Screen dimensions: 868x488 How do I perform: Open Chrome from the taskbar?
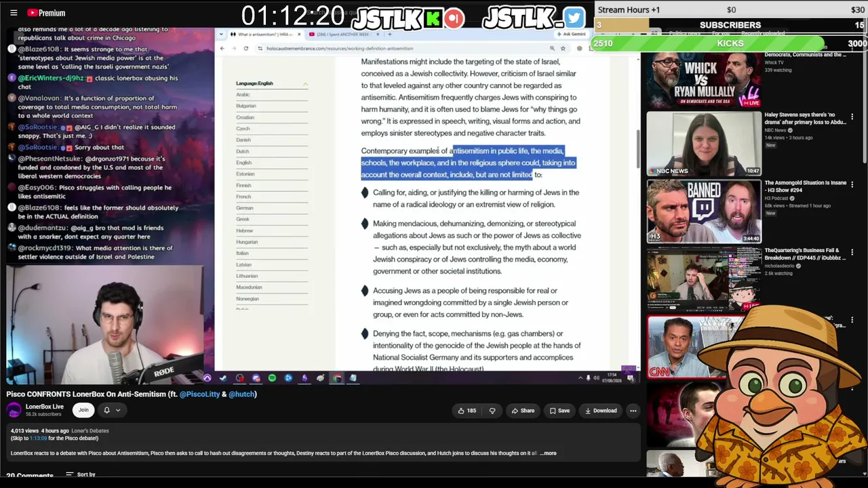(337, 378)
